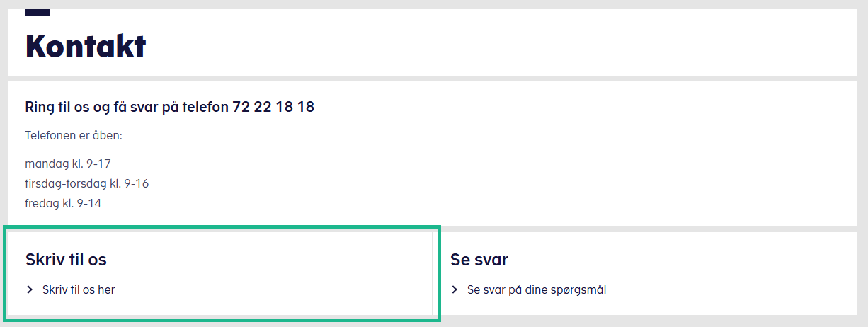Select the "mandag kl. 9-17" opening hours line
This screenshot has height=327, width=868.
point(68,163)
